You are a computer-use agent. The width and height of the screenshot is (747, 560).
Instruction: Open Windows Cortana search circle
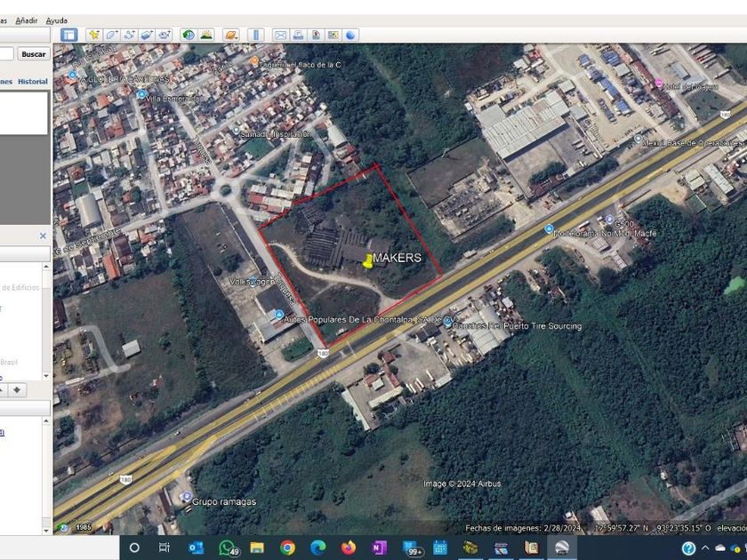click(134, 548)
